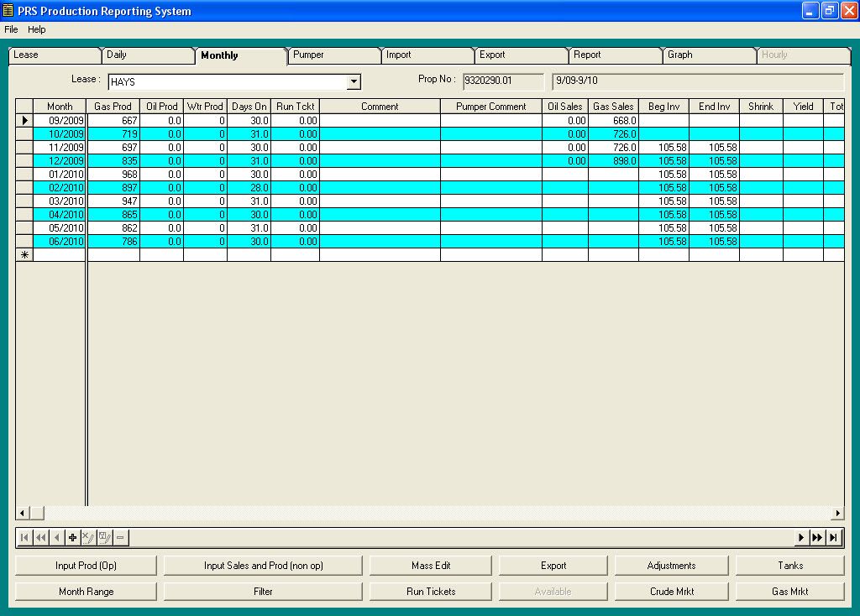The height and width of the screenshot is (616, 860).
Task: Post edits using the save-record icon
Action: point(103,537)
